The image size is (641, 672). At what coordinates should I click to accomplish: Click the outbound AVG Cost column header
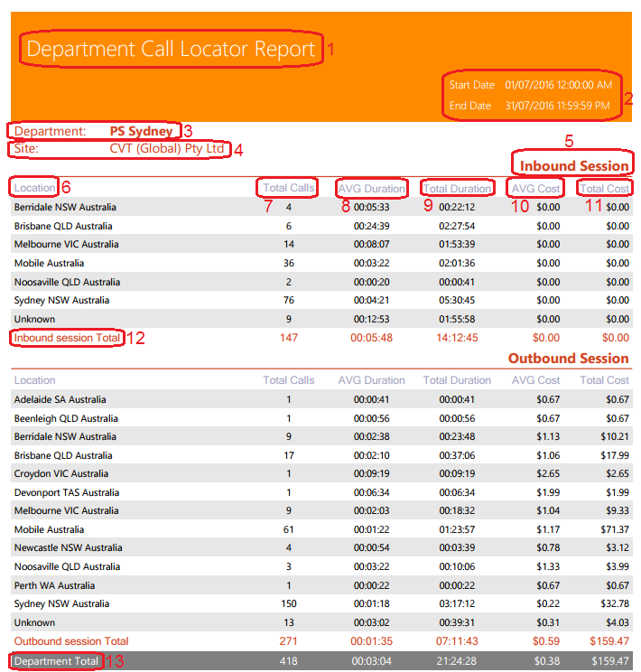(x=535, y=380)
